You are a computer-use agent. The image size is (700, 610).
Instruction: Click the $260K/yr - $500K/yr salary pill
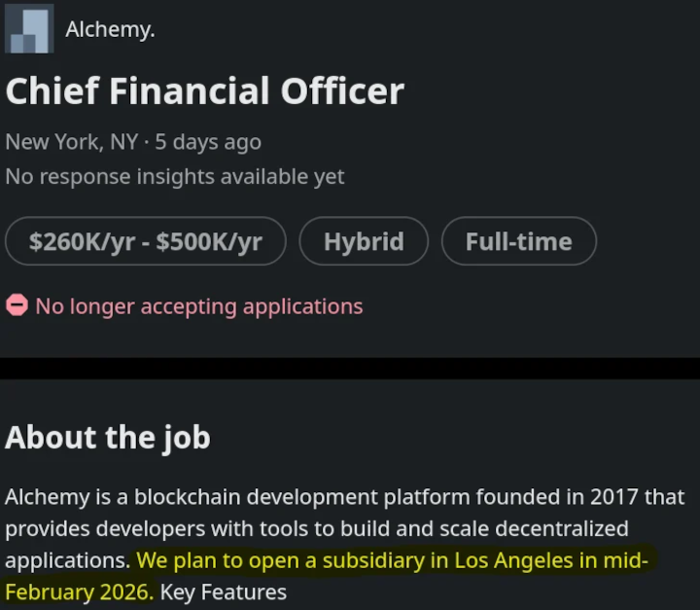point(146,241)
